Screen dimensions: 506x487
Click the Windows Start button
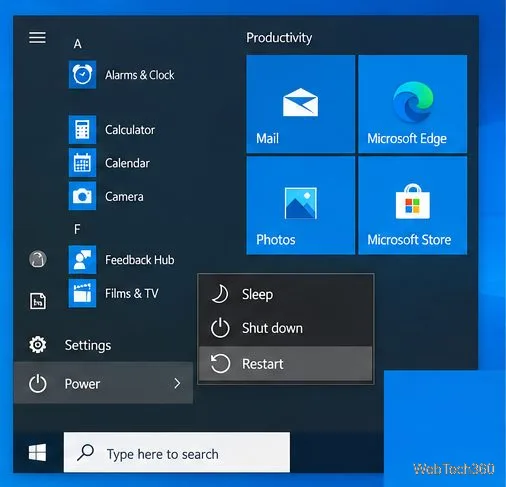(37, 452)
